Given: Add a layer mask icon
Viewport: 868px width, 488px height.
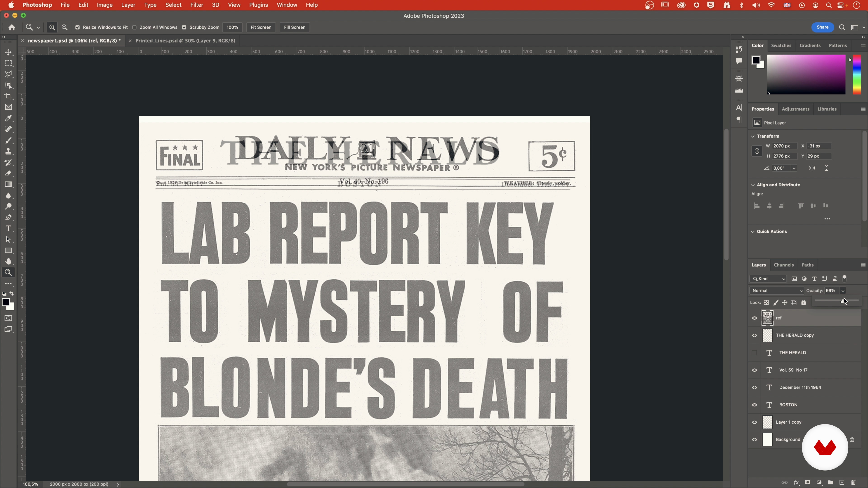Looking at the screenshot, I should click(807, 482).
